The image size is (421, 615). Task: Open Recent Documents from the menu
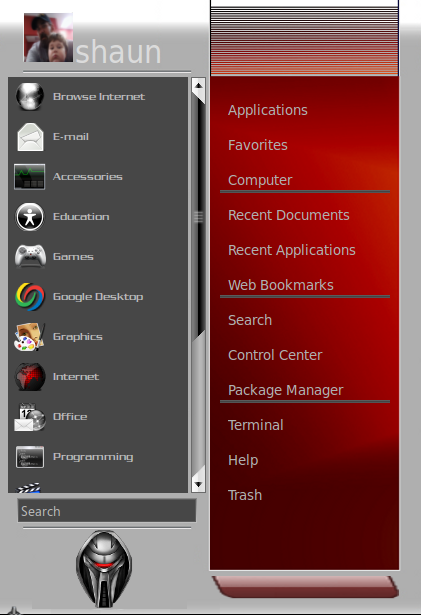(289, 215)
